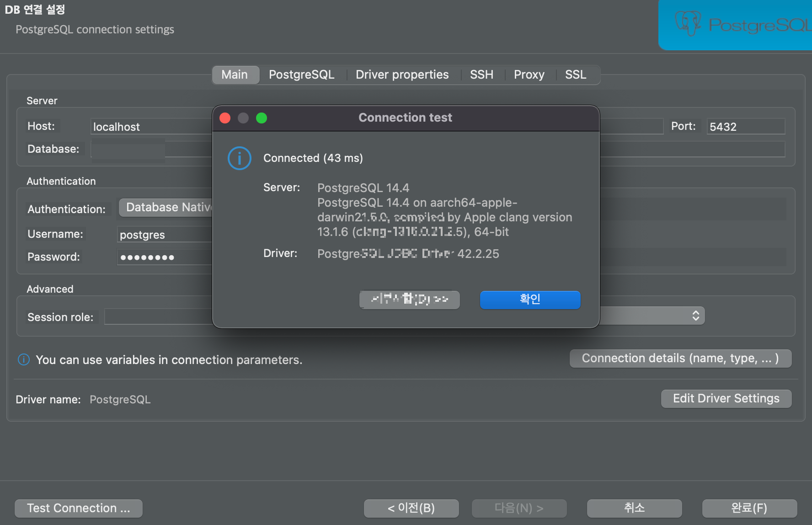812x525 pixels.
Task: Open Connection details (name, type, ...)
Action: click(680, 359)
